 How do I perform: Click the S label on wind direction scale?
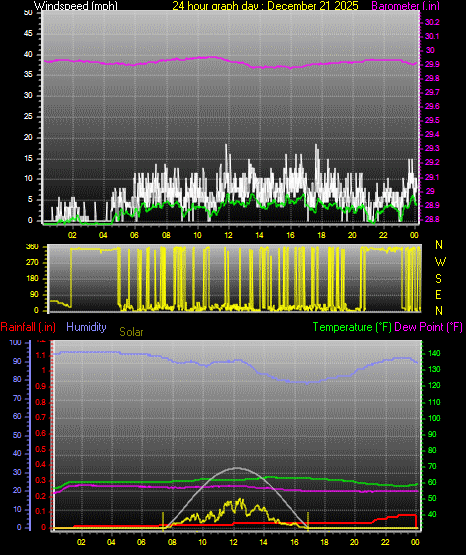[x=438, y=279]
